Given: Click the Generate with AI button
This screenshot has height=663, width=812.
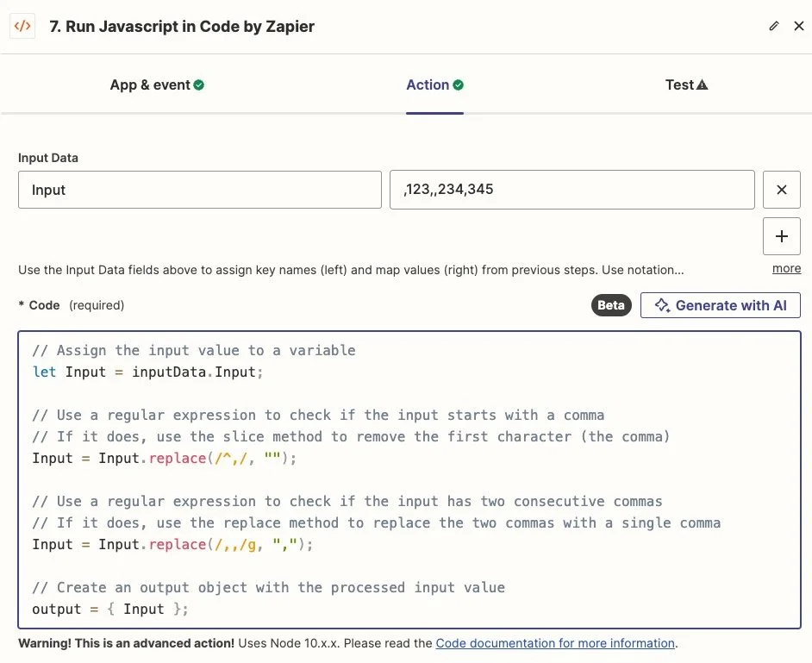Looking at the screenshot, I should [721, 305].
